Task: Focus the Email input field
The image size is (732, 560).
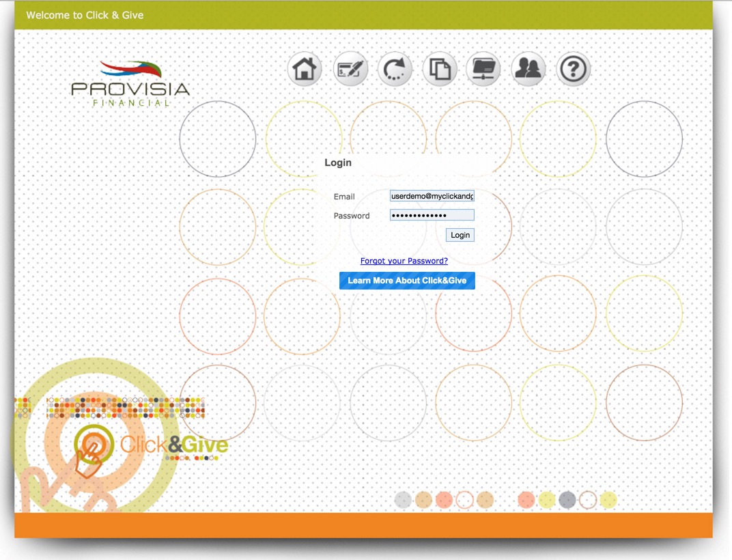Action: 432,196
